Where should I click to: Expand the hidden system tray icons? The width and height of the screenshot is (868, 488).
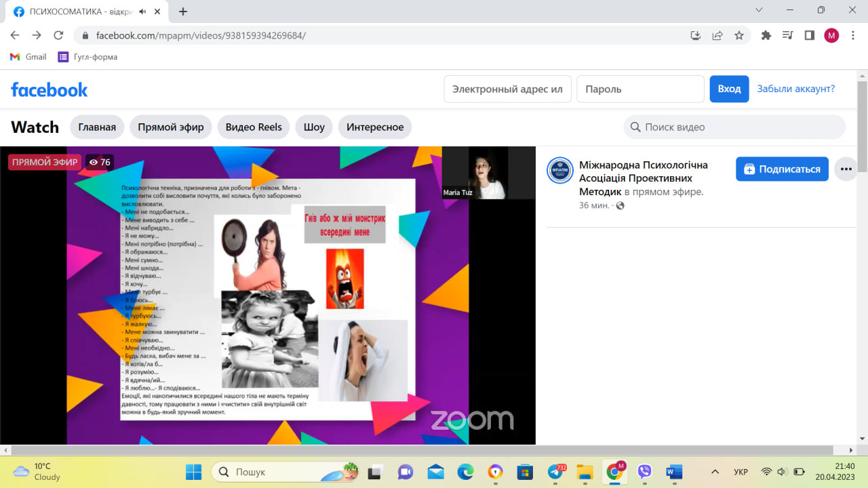715,472
